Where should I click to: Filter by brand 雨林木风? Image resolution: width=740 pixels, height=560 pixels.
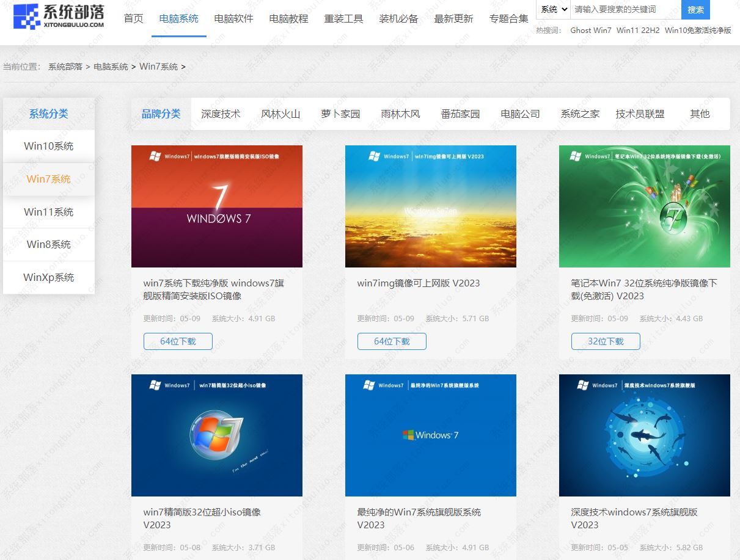click(x=400, y=114)
